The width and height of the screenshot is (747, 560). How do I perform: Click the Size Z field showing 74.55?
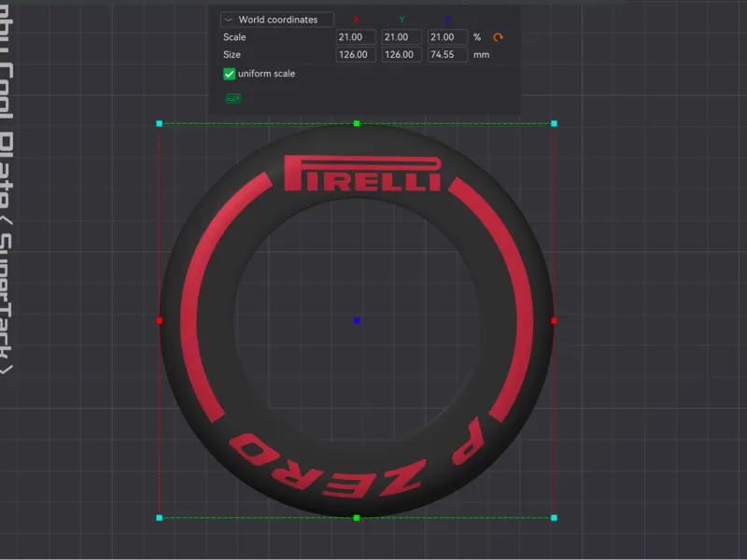coord(447,55)
